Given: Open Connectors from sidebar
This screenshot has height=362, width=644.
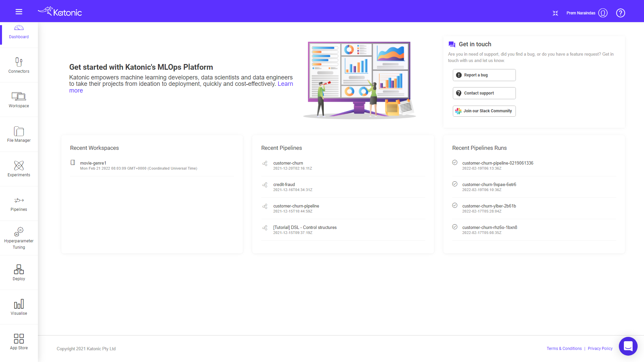Looking at the screenshot, I should (19, 65).
